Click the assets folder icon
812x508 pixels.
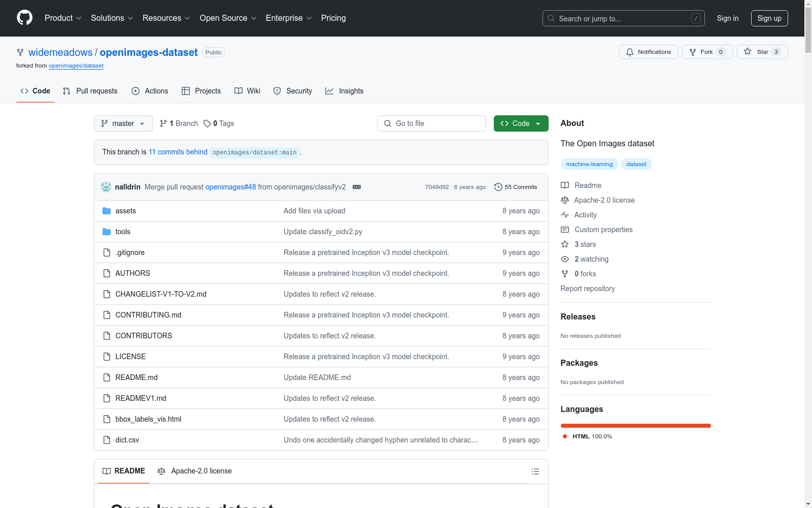(107, 211)
